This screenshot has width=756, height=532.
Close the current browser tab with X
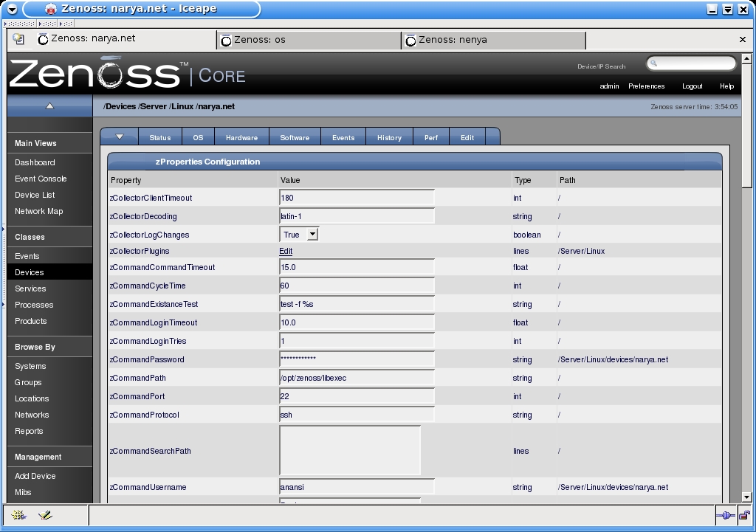click(743, 40)
